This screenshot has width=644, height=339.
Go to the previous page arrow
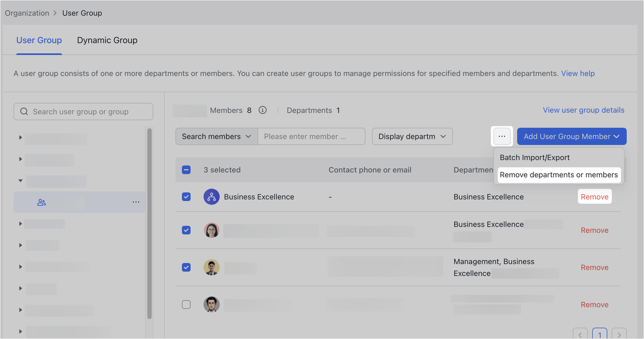click(580, 334)
